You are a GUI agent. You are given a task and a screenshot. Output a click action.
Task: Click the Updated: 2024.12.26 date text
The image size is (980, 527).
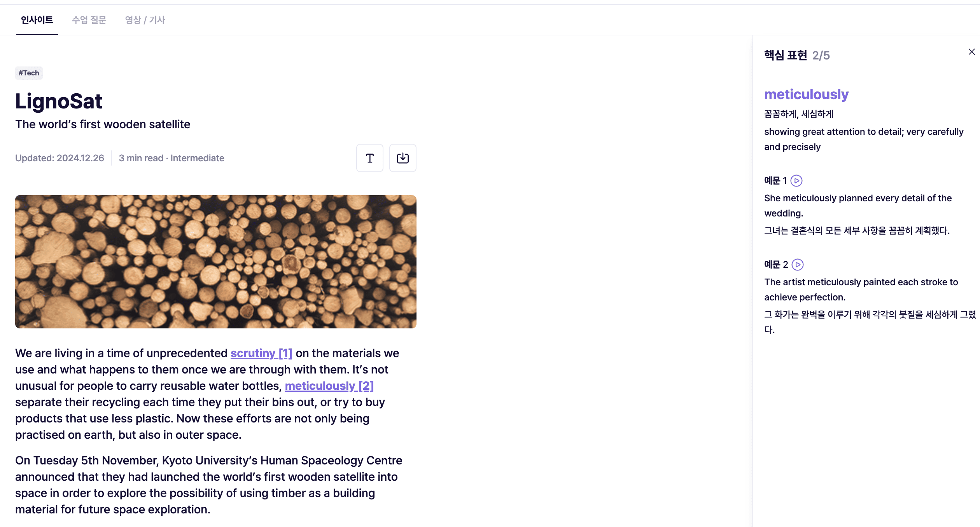tap(59, 158)
